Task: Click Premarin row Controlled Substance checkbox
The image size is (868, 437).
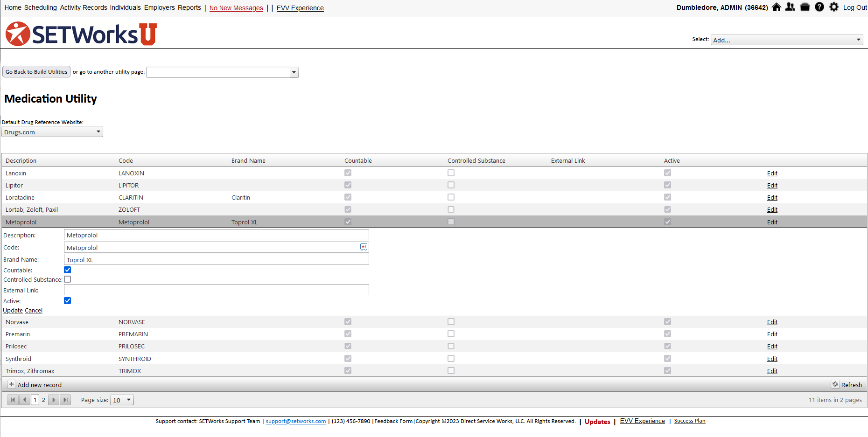Action: click(451, 334)
